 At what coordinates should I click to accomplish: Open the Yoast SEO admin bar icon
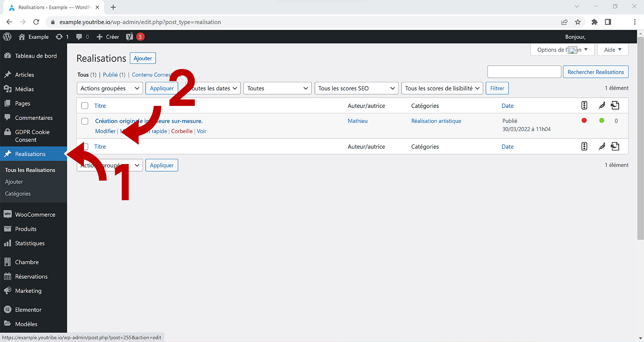coord(129,37)
